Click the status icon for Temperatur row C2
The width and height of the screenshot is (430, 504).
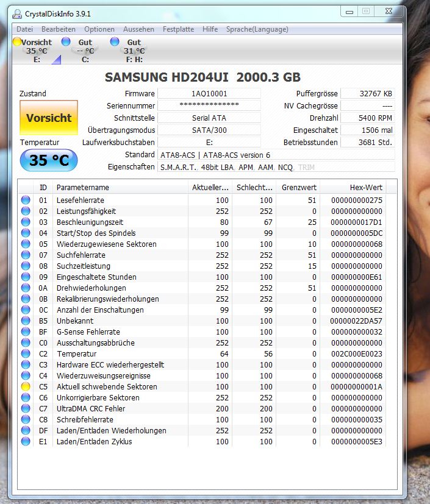pyautogui.click(x=26, y=353)
